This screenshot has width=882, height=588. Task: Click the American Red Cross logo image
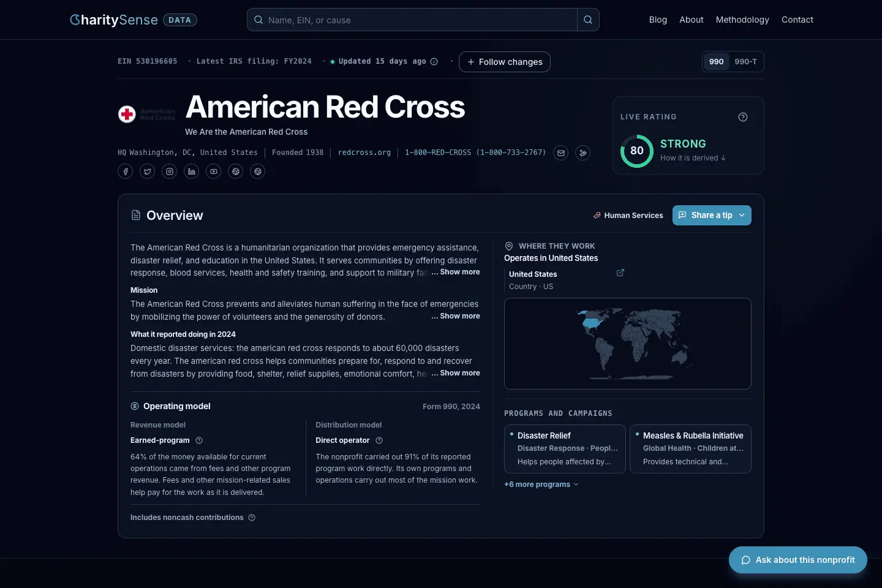(147, 114)
